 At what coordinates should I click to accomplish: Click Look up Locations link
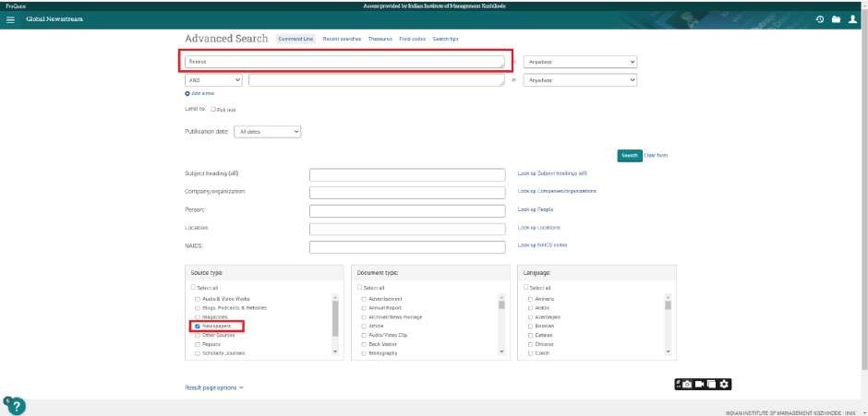coord(538,227)
